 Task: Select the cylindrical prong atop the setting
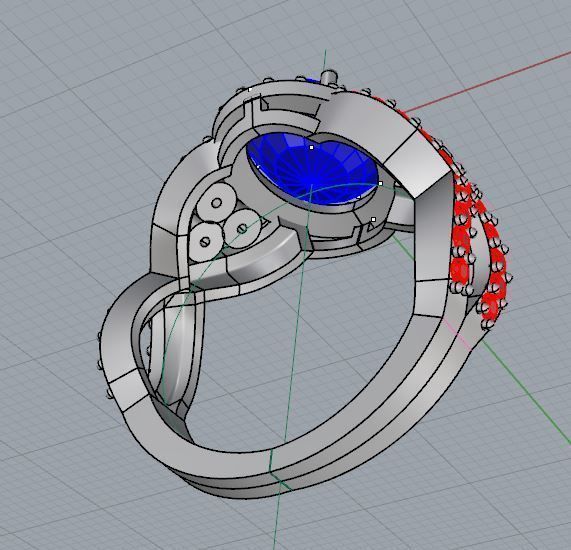coord(330,77)
